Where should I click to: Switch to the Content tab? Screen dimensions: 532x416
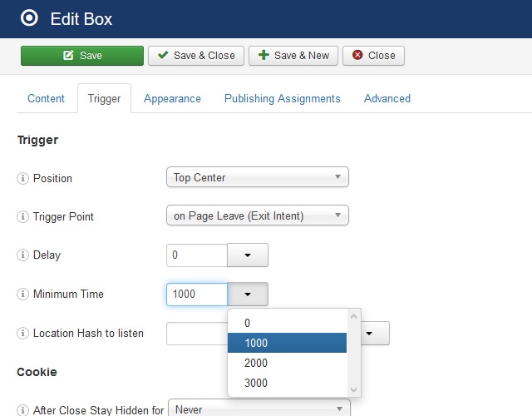(x=46, y=98)
